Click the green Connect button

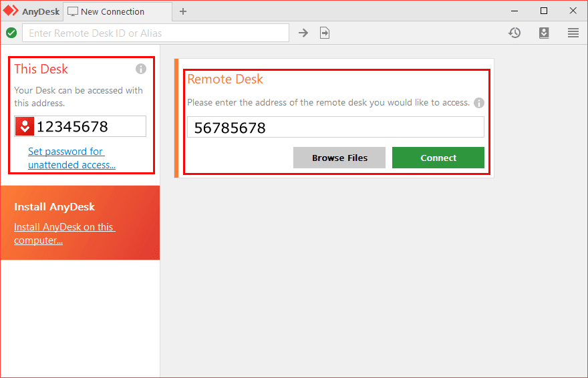click(x=438, y=158)
